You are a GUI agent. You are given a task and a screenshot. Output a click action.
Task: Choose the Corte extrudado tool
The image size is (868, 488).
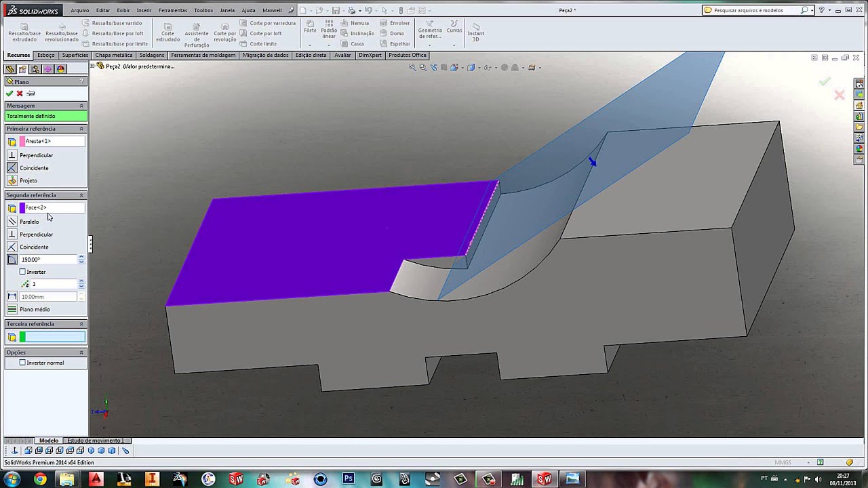click(168, 32)
